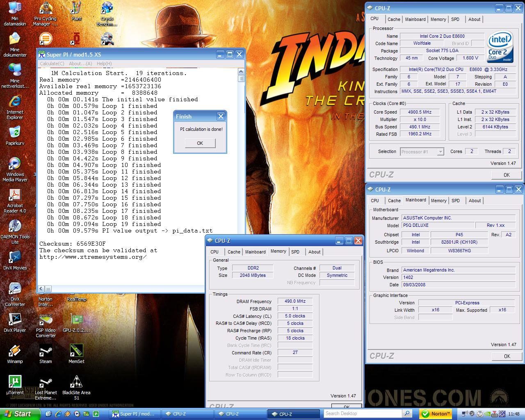Open About tab in top CPU-Z window
525x420 pixels.
[x=474, y=19]
